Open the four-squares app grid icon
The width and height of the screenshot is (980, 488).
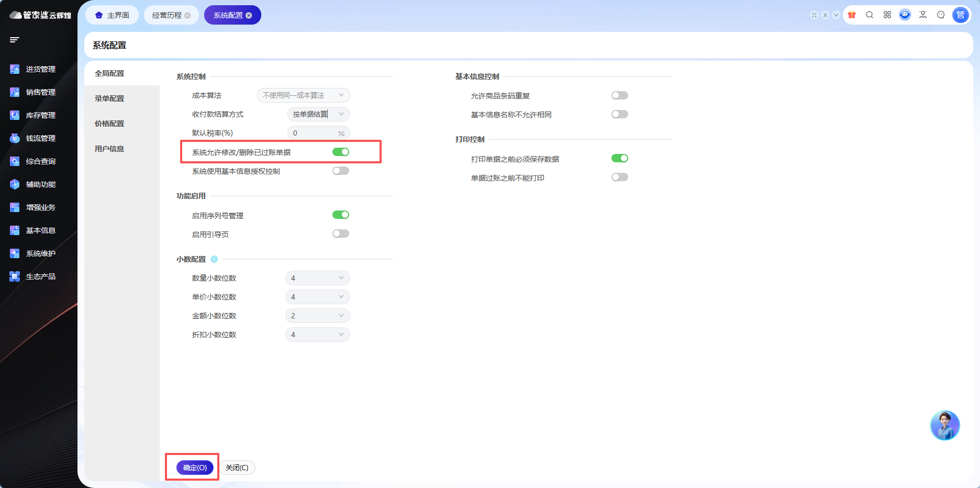pyautogui.click(x=887, y=15)
